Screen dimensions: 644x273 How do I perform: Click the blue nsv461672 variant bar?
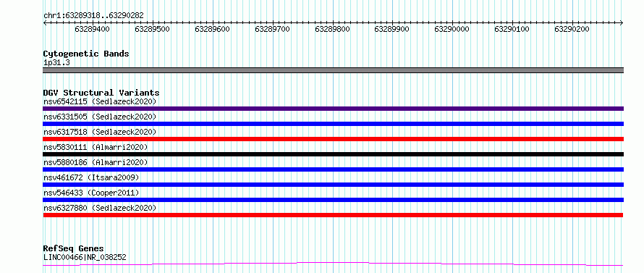point(333,185)
